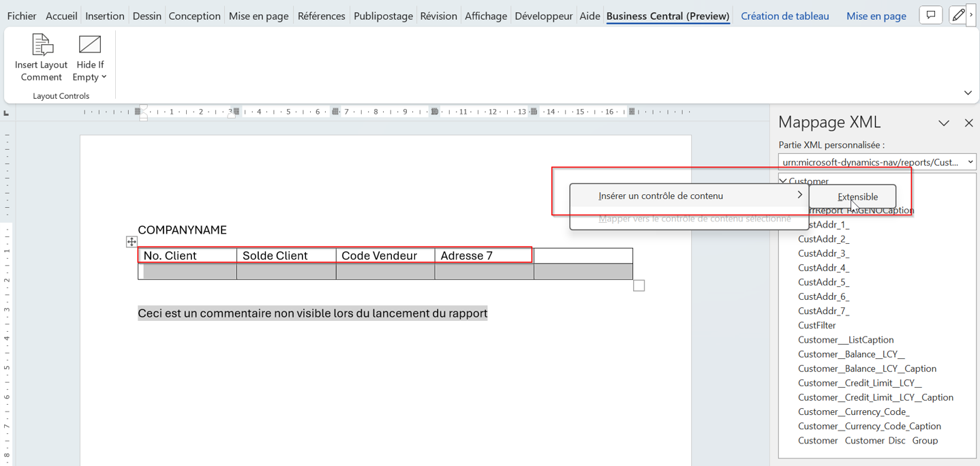The height and width of the screenshot is (466, 980).
Task: Select Customer__Balance__LCY__ node
Action: pyautogui.click(x=851, y=354)
